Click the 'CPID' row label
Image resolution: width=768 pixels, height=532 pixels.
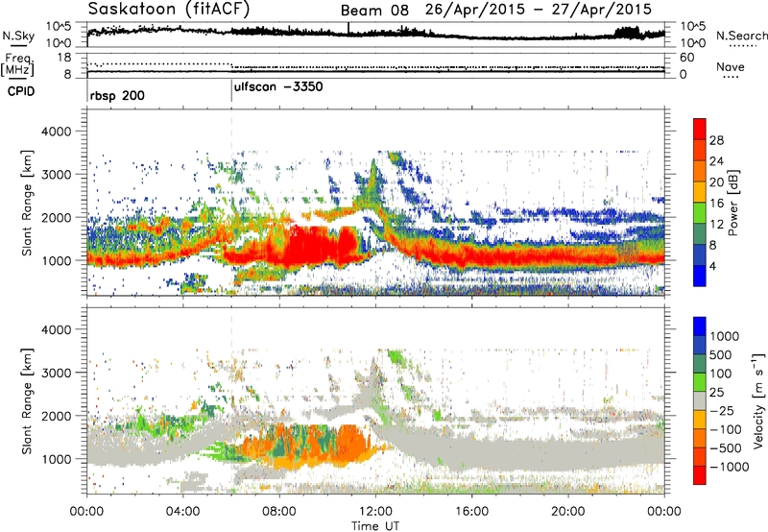pyautogui.click(x=21, y=91)
